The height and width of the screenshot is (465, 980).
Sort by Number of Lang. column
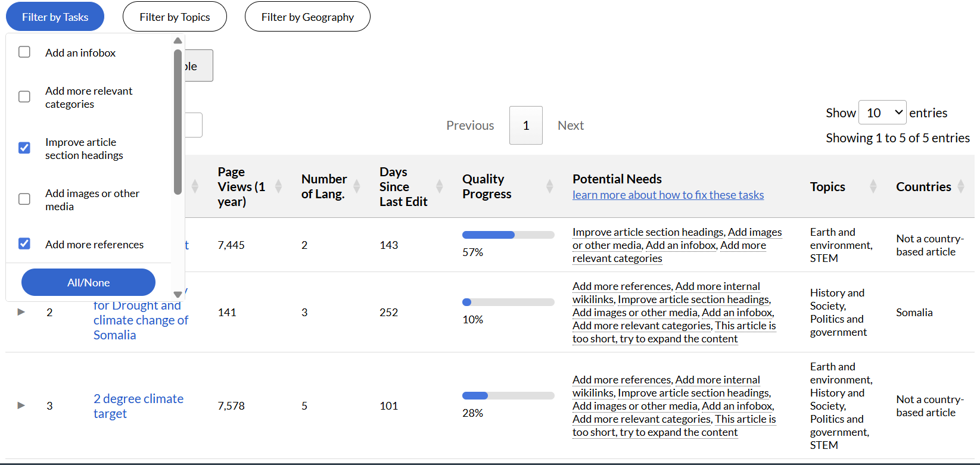357,186
